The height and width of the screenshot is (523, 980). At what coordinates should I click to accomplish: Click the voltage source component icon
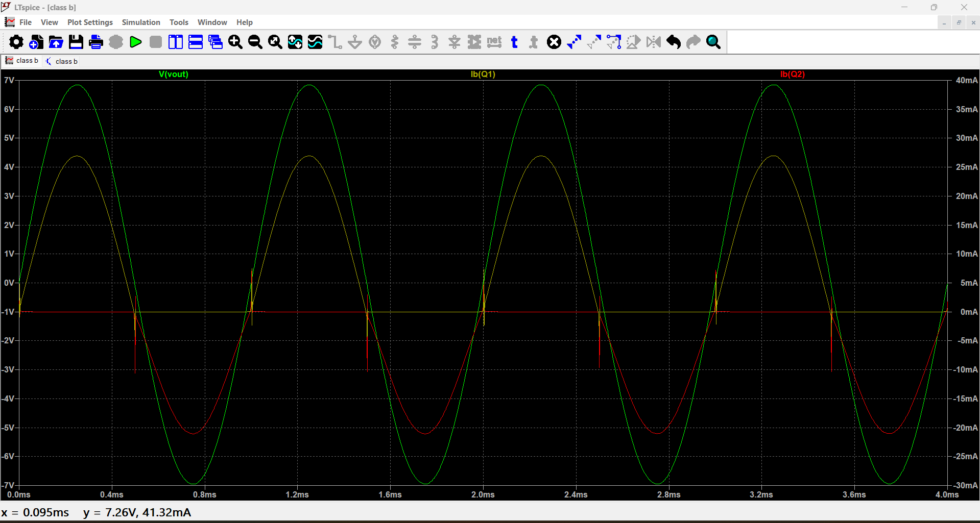[x=375, y=42]
